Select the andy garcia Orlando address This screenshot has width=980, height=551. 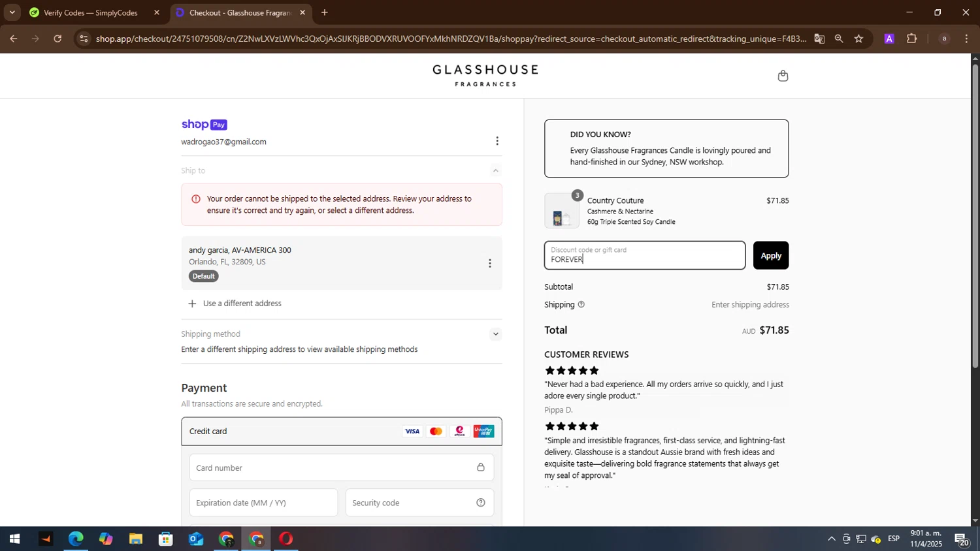342,263
